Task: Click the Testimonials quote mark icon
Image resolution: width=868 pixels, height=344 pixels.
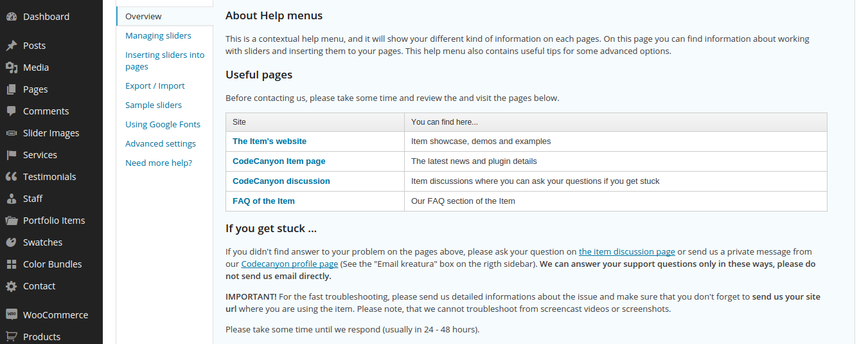Action: [12, 177]
